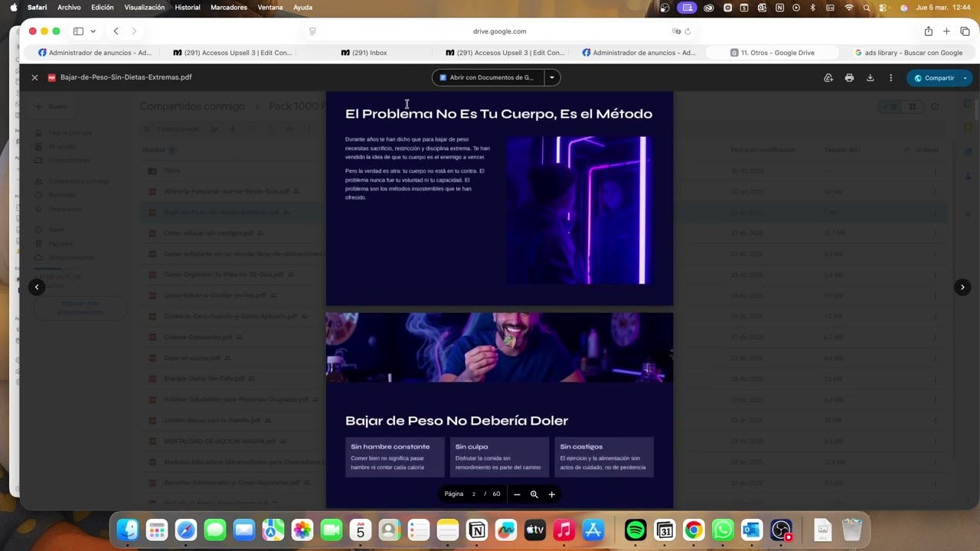Open Notion from the Dock
The width and height of the screenshot is (980, 551).
[x=477, y=530]
